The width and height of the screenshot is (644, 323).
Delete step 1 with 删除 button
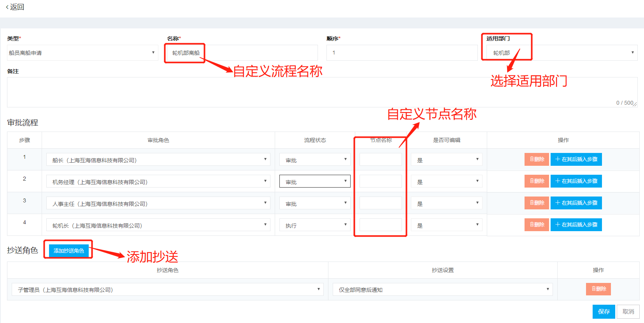click(537, 159)
